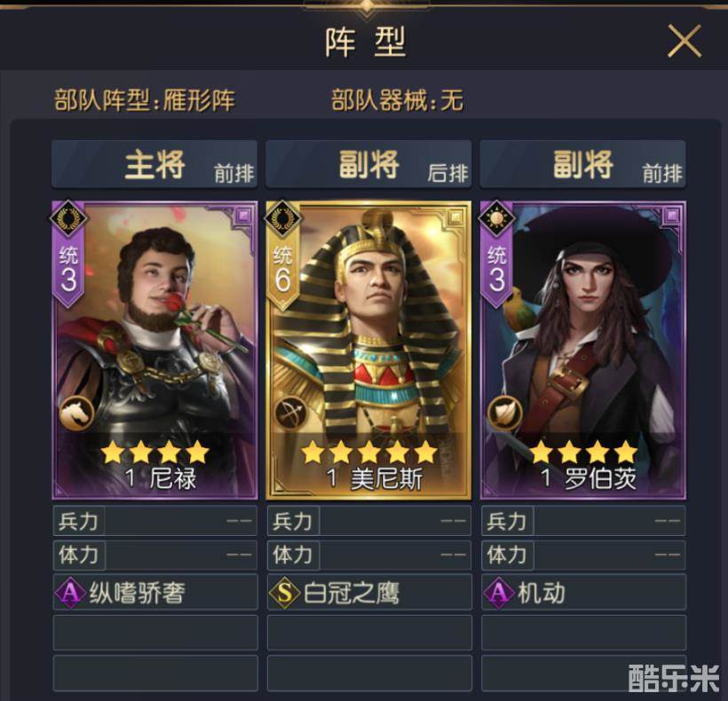Viewport: 728px width, 701px height.
Task: Click the laurel wreath badge on 美尼斯's card
Action: click(282, 217)
